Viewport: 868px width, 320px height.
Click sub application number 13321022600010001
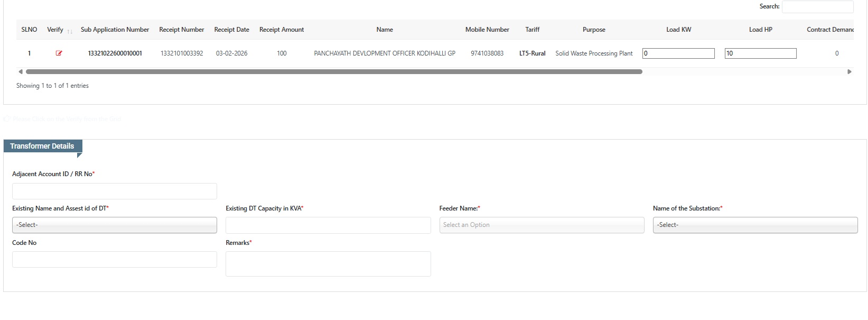115,53
